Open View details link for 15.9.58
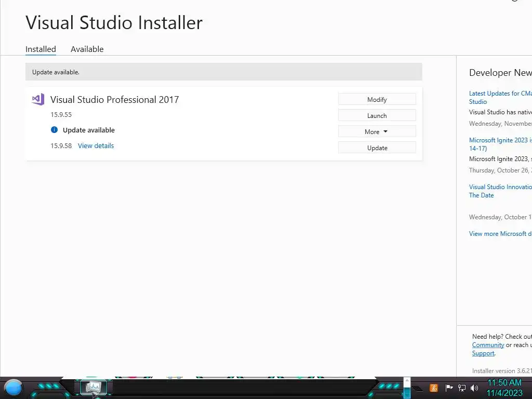This screenshot has height=399, width=532. click(x=96, y=146)
